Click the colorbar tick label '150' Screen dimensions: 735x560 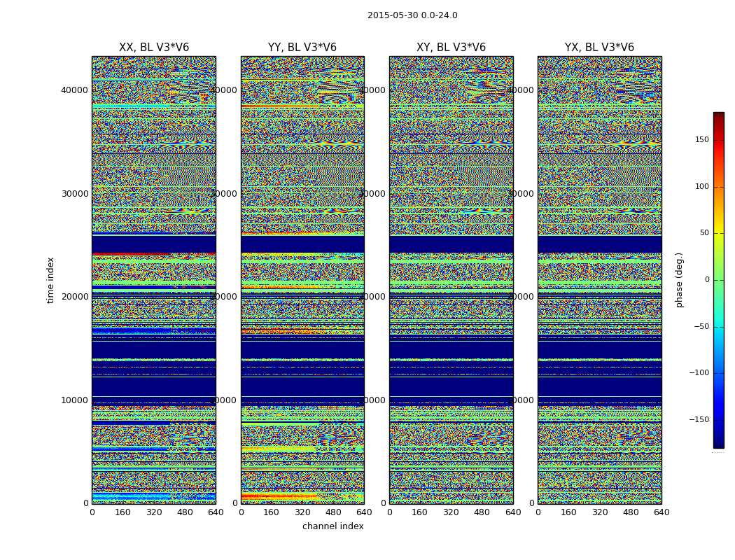coord(701,140)
